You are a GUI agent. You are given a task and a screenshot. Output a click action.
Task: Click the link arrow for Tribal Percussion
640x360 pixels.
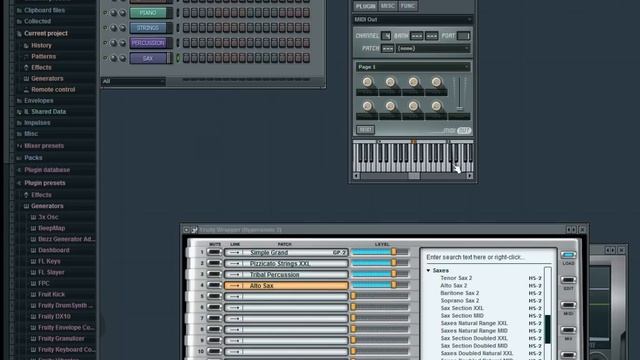(234, 275)
